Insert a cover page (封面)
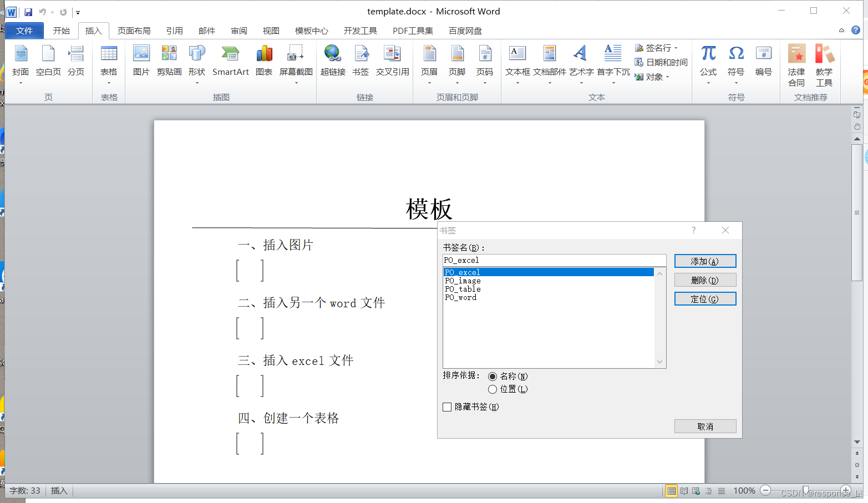Viewport: 868px width, 503px height. coord(21,64)
